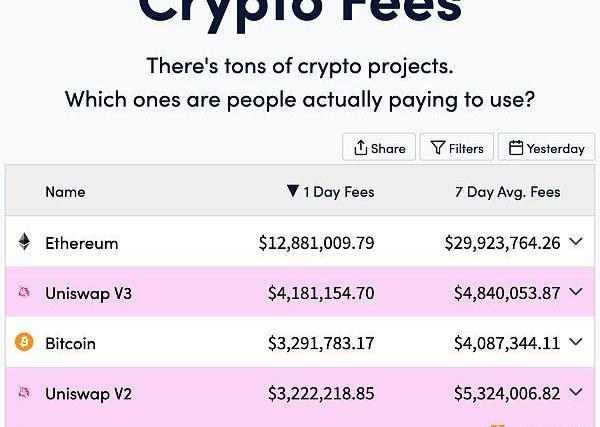Click the Ethereum diamond logo icon
This screenshot has height=427, width=600.
(24, 242)
